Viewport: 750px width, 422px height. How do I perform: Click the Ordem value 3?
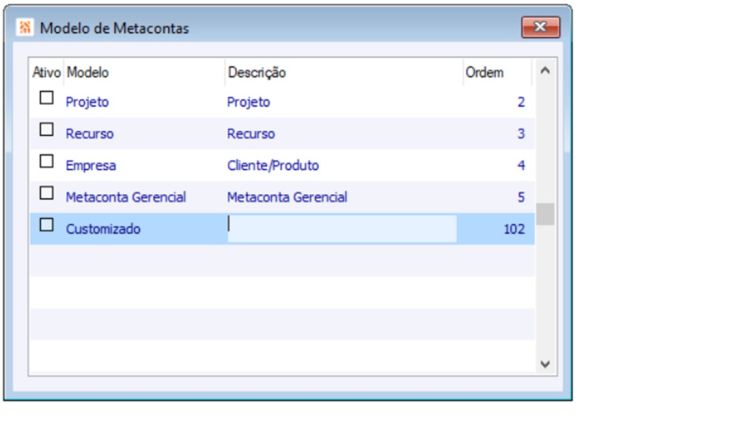point(521,133)
